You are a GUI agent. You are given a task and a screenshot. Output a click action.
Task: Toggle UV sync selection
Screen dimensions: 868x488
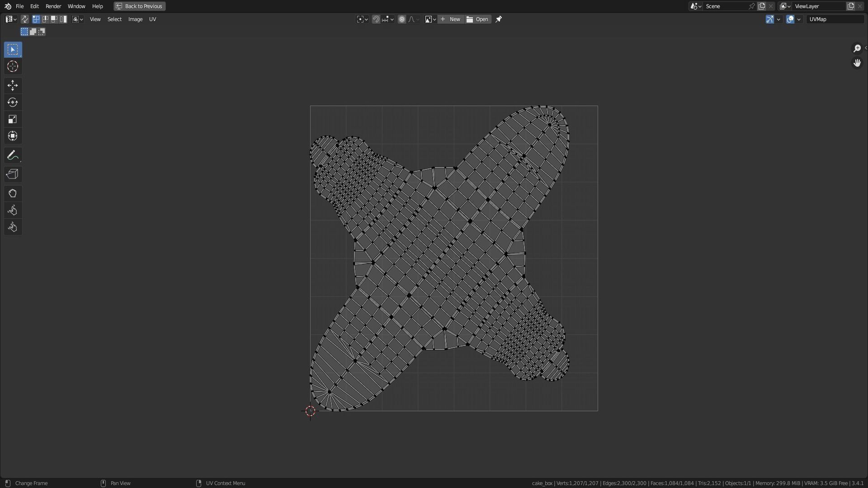click(24, 19)
